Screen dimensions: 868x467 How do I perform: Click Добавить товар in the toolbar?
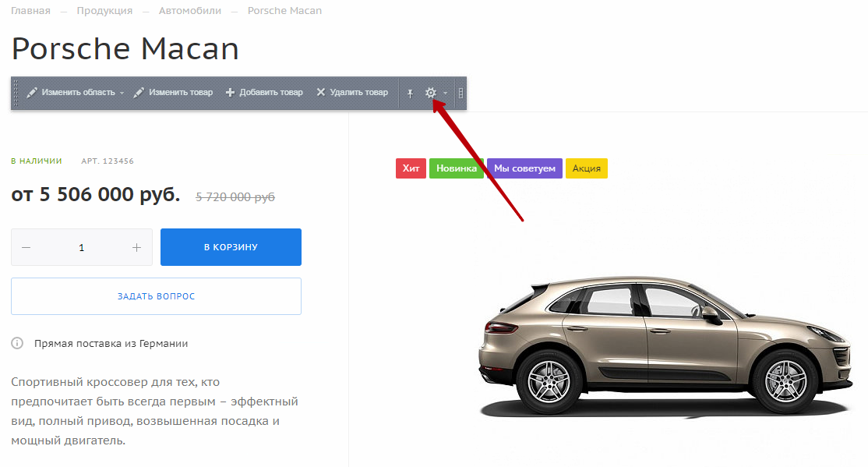(264, 93)
